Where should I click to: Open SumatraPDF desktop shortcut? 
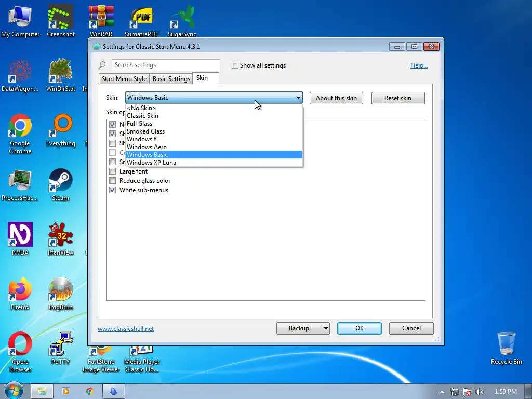141,21
